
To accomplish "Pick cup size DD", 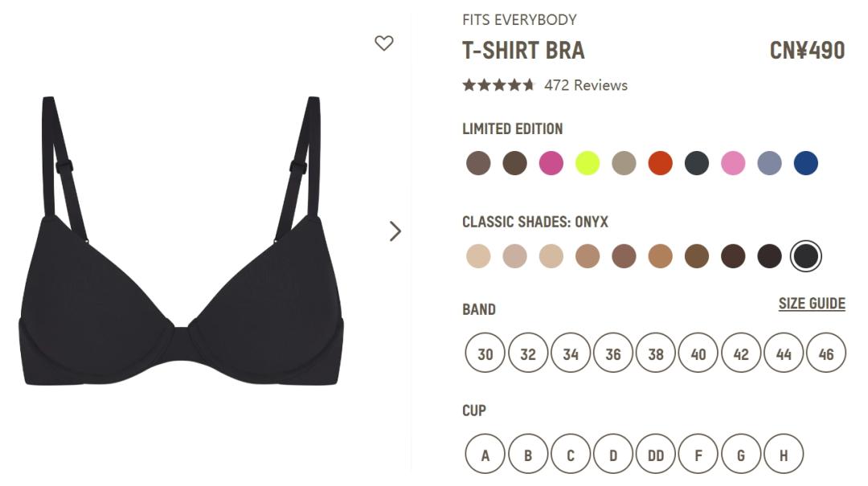I will click(x=656, y=454).
